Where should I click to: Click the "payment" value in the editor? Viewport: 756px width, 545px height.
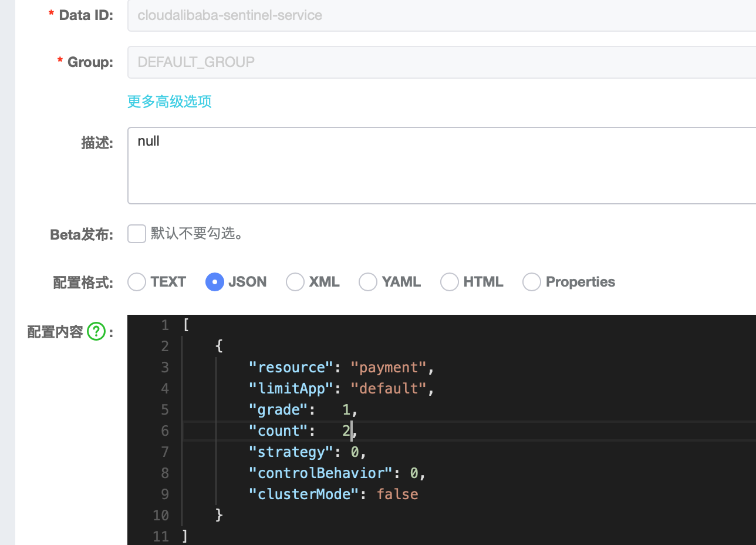(389, 368)
